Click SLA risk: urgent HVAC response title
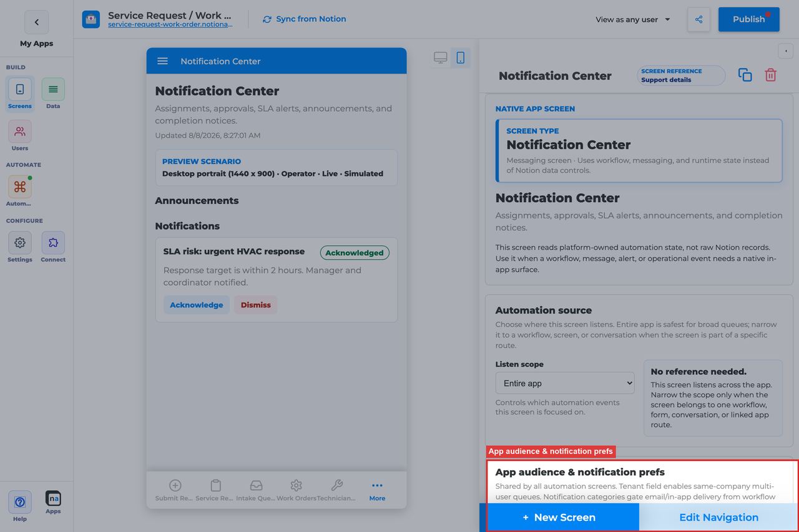Image resolution: width=799 pixels, height=532 pixels. point(234,251)
